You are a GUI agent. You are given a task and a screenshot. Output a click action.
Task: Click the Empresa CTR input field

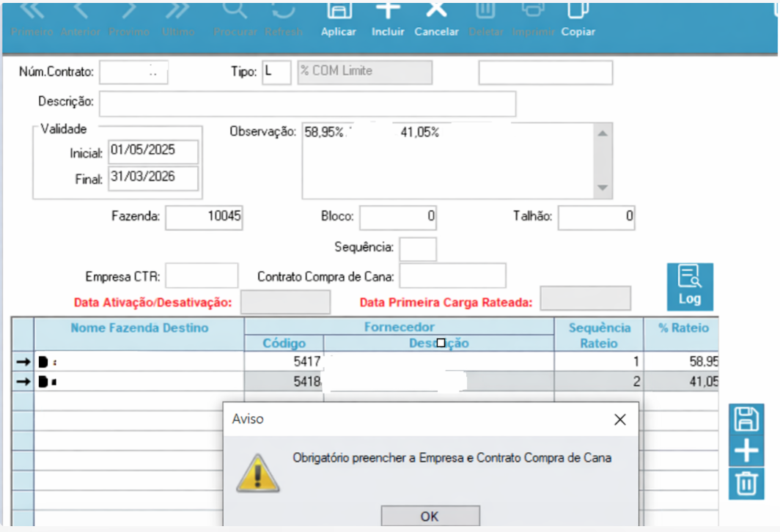coord(202,276)
